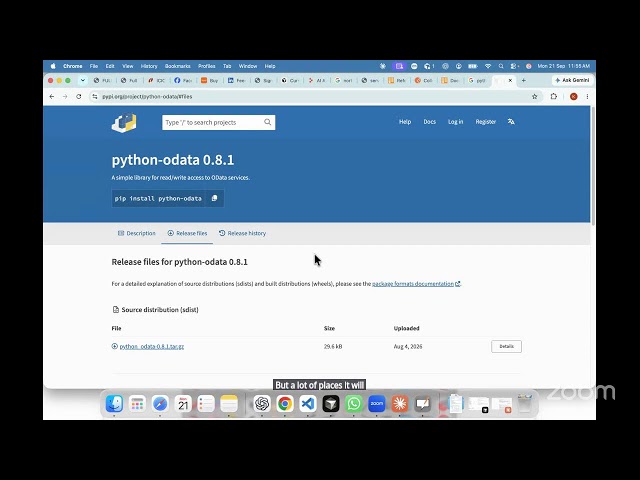
Task: Open Launchpad from the Dock
Action: [137, 404]
